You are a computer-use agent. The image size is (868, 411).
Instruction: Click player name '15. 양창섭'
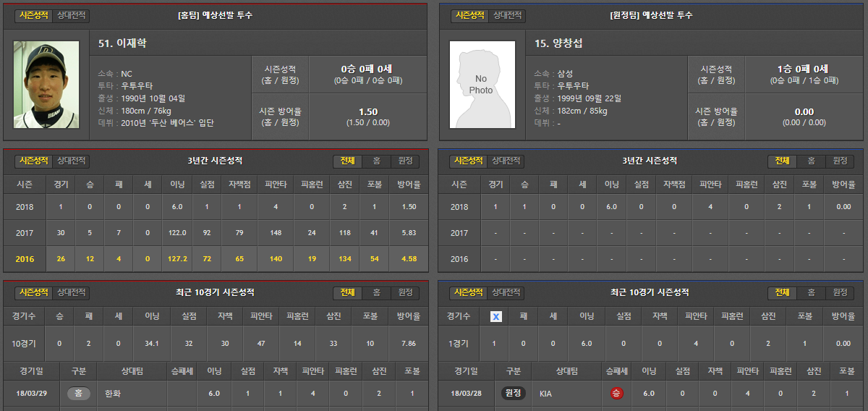(558, 43)
